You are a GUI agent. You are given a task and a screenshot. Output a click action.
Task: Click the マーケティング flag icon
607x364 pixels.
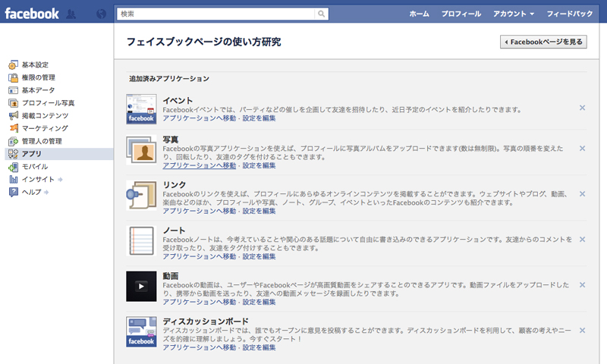click(14, 128)
